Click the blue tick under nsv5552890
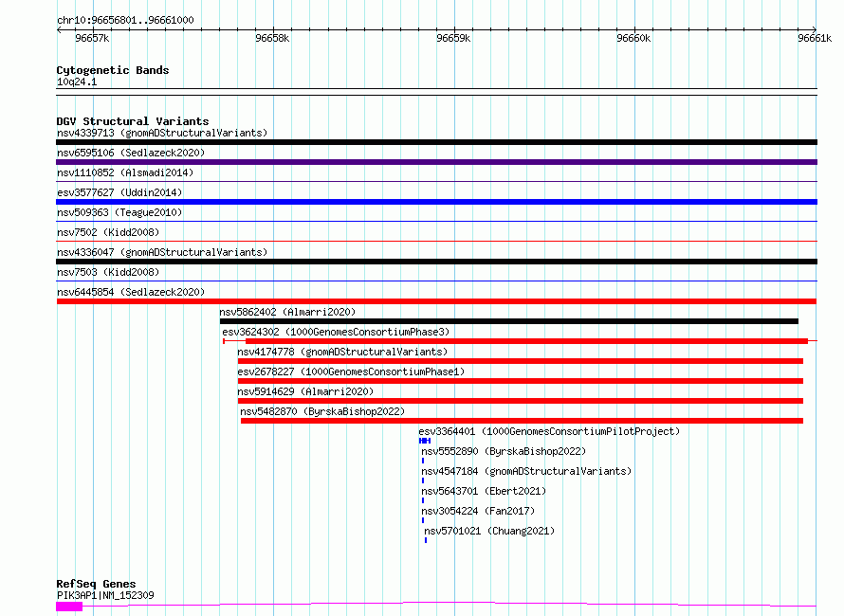 423,461
